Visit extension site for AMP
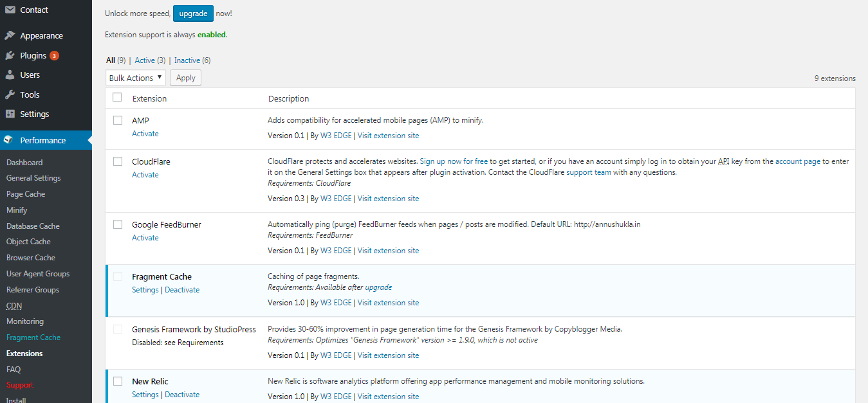Viewport: 868px width, 403px height. [388, 136]
